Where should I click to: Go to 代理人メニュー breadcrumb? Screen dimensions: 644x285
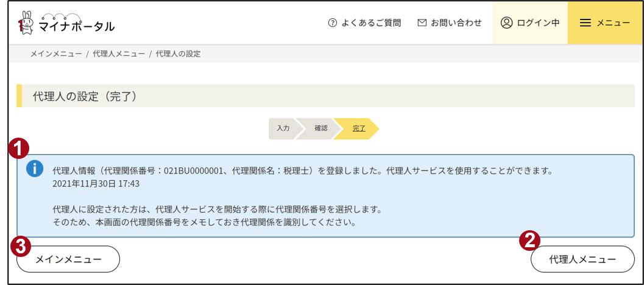pos(119,54)
